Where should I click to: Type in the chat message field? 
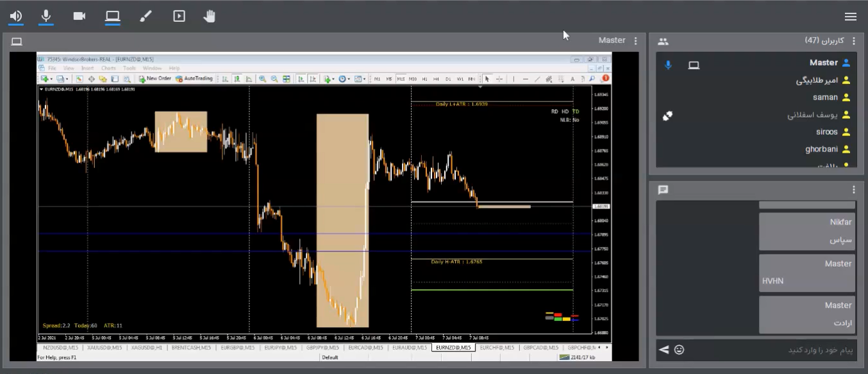[769, 350]
